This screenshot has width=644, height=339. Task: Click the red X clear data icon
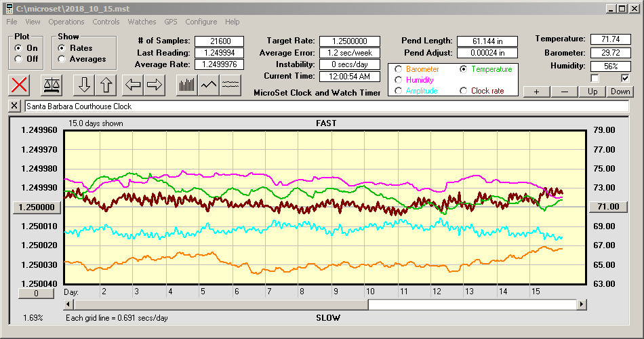tap(19, 85)
